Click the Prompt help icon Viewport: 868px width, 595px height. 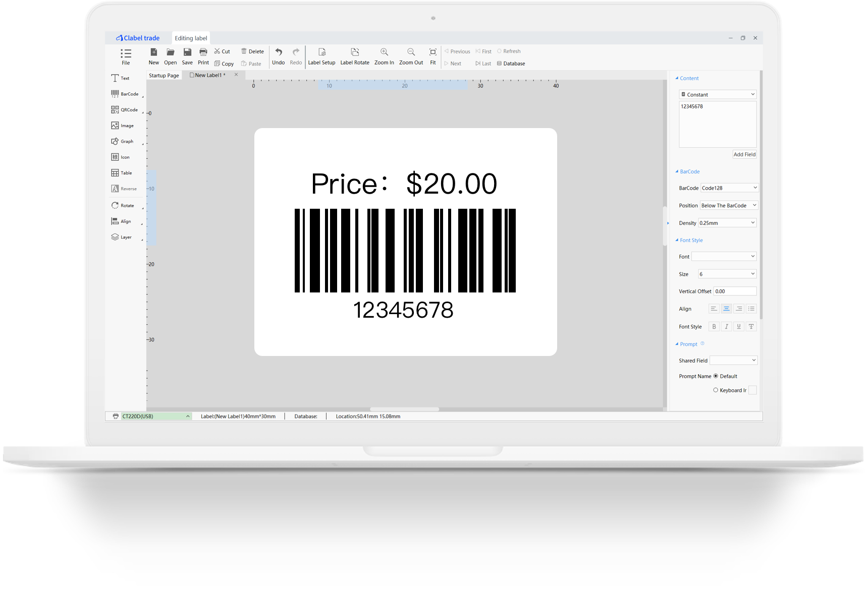(x=702, y=343)
